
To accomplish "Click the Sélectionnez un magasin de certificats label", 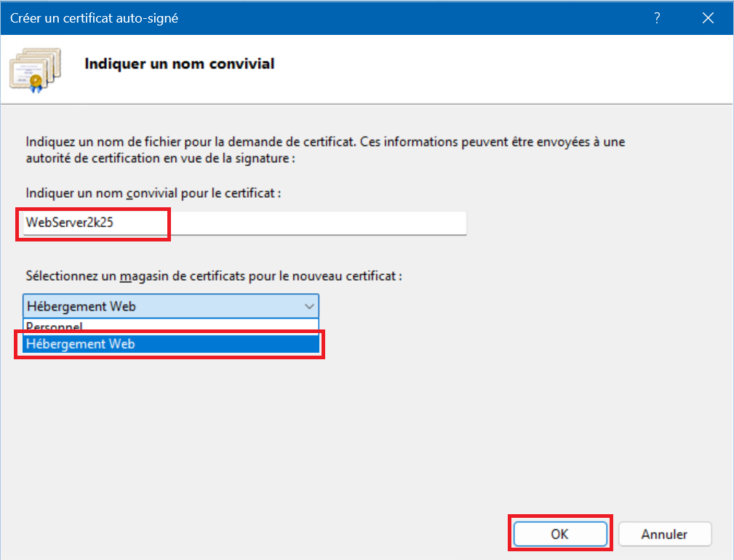I will click(214, 276).
